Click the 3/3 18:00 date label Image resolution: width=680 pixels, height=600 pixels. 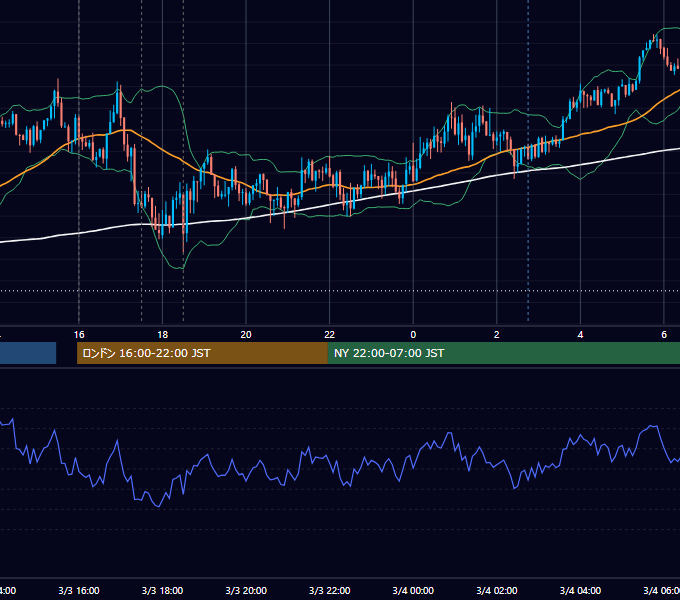click(x=163, y=590)
